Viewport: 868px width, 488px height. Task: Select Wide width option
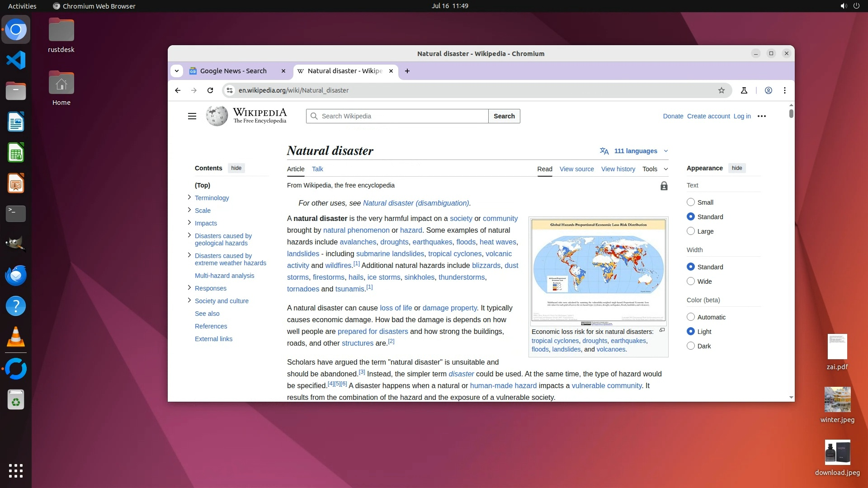pyautogui.click(x=691, y=282)
